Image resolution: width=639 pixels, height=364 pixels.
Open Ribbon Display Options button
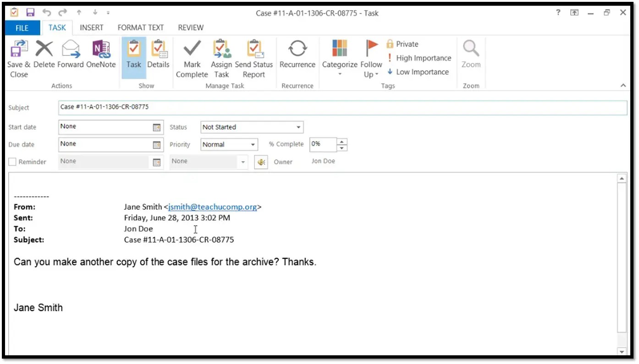[574, 13]
